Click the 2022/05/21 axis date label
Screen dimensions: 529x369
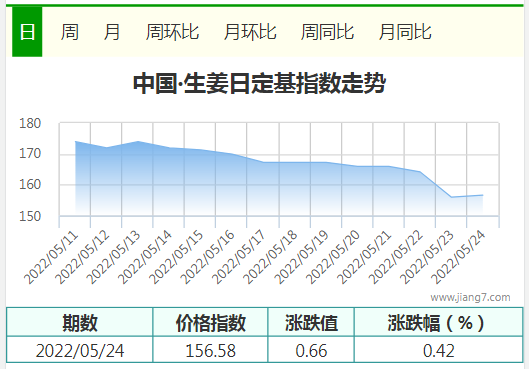pos(364,257)
